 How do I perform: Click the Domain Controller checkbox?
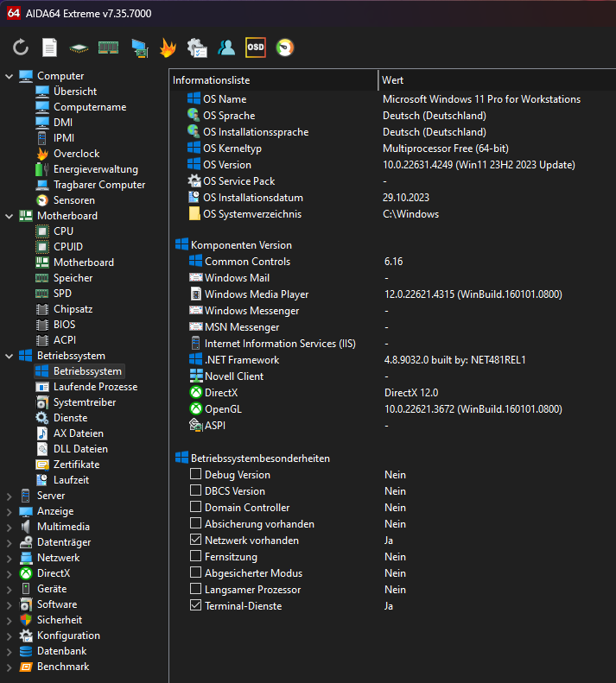pos(196,507)
